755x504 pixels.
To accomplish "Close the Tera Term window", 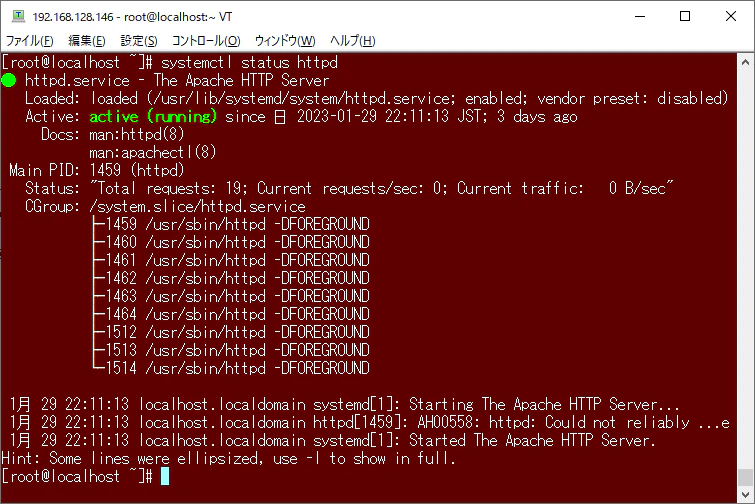I will coord(730,16).
